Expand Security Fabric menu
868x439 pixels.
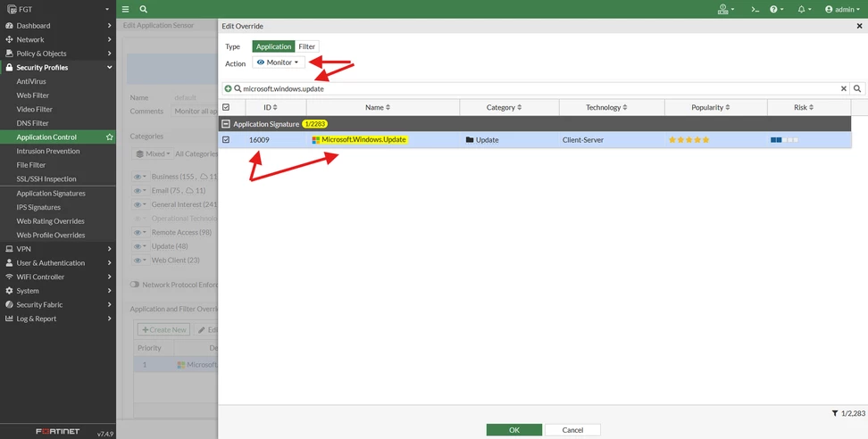click(57, 304)
